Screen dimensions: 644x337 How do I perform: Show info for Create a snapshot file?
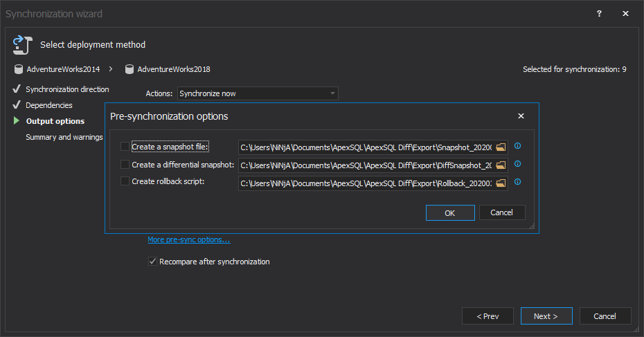[x=517, y=146]
